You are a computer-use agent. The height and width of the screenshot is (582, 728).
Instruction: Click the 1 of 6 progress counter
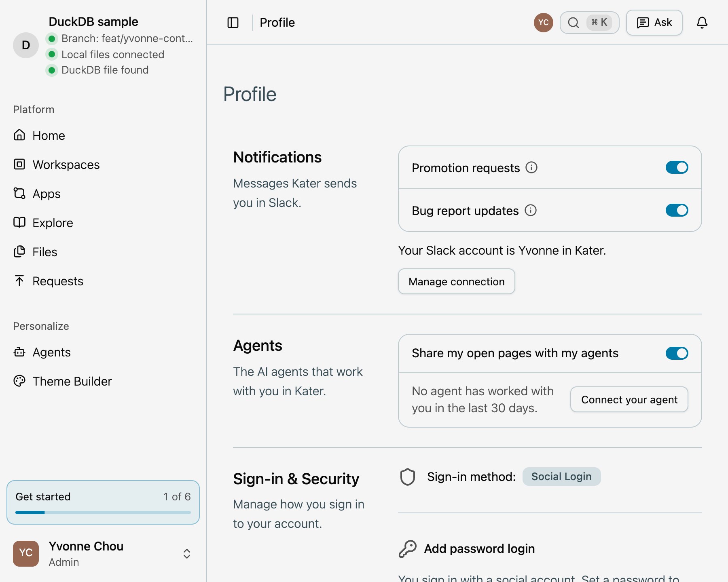tap(177, 497)
